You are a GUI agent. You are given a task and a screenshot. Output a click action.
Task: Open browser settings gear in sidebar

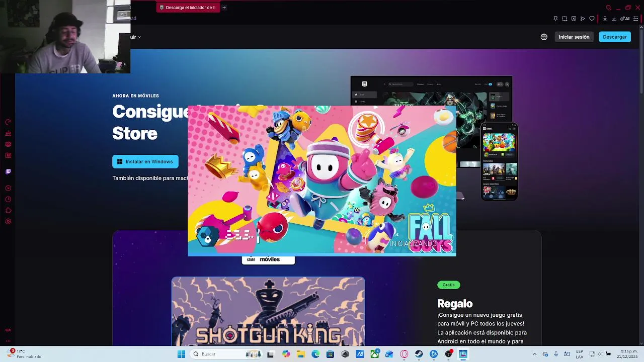[x=8, y=221]
